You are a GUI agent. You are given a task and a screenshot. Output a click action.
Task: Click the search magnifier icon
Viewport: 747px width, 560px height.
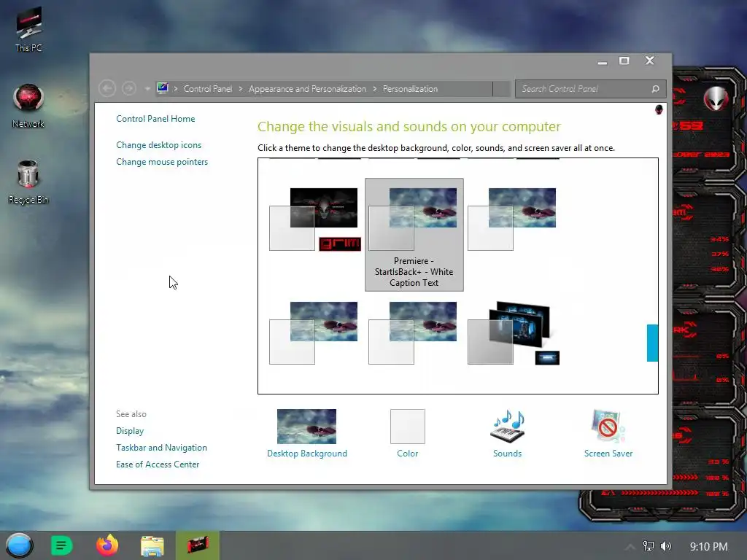point(656,89)
